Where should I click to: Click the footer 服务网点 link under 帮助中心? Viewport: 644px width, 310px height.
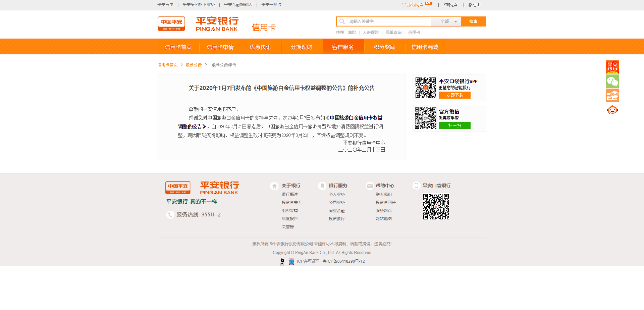(x=384, y=211)
